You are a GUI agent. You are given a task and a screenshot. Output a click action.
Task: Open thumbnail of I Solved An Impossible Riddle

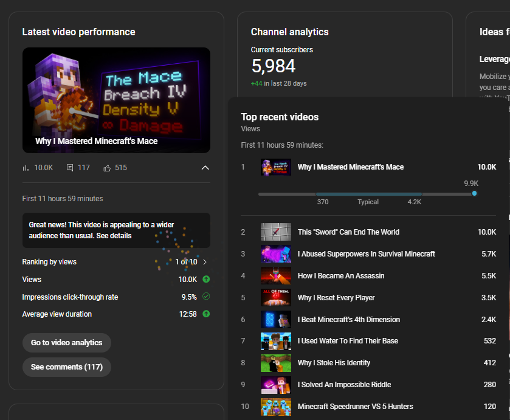point(276,385)
